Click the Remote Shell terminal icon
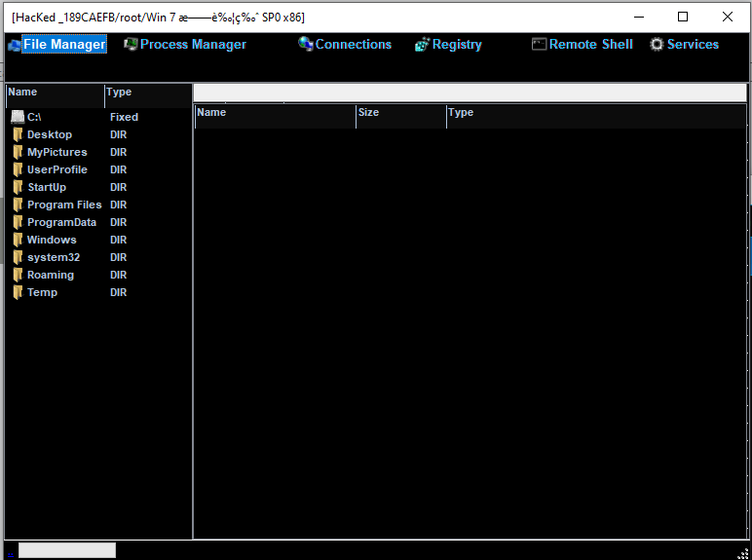The width and height of the screenshot is (752, 560). pos(539,44)
